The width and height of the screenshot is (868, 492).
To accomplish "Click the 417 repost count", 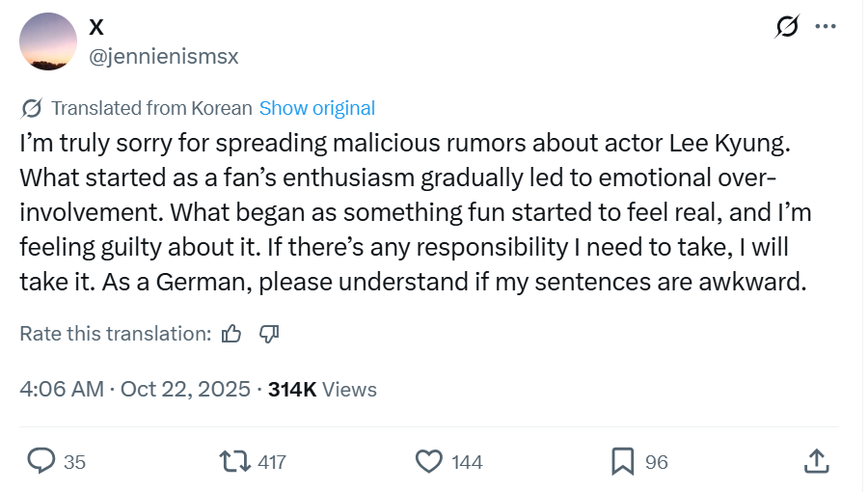I will click(x=272, y=463).
